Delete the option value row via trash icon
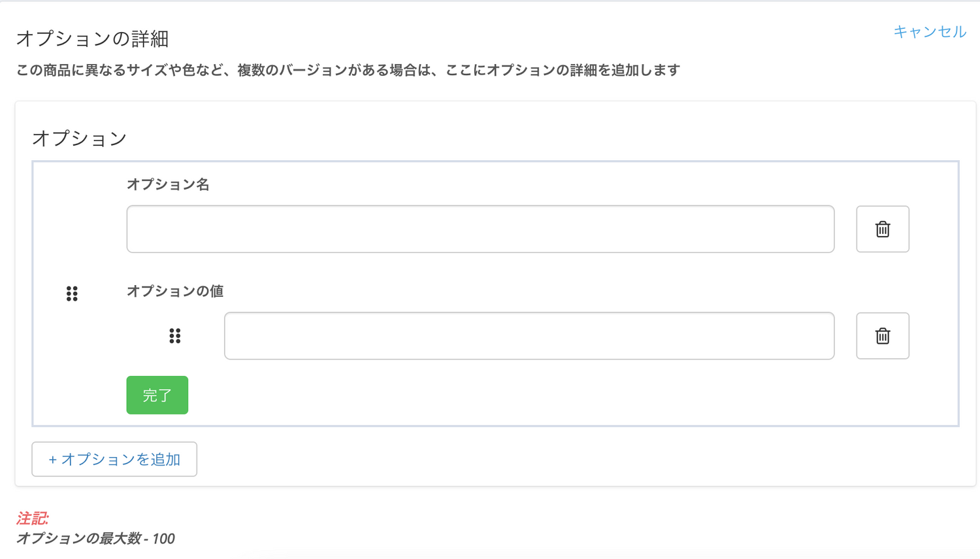The image size is (980, 559). 882,335
